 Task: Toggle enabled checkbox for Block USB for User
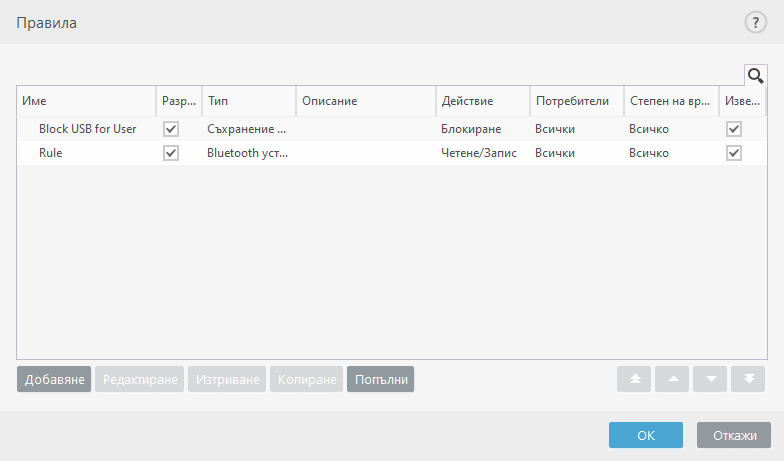171,129
